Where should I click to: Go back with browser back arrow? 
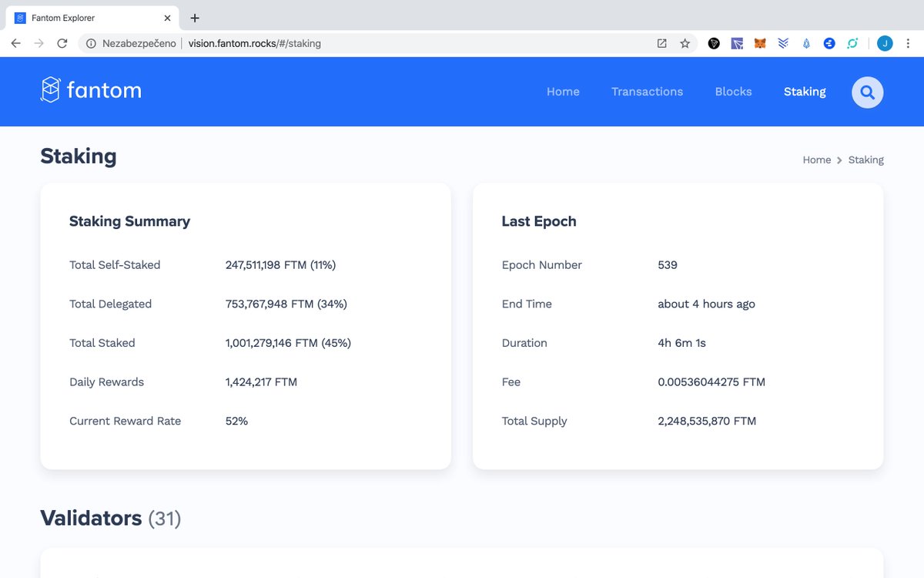pos(15,43)
